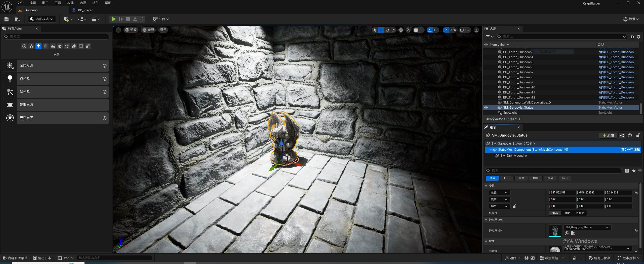Open the 构建 (Build) menu
Screen dimensions: 644x264
[70, 3]
